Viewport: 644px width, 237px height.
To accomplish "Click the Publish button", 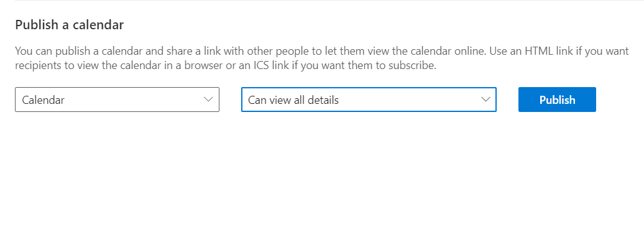I will pyautogui.click(x=557, y=100).
